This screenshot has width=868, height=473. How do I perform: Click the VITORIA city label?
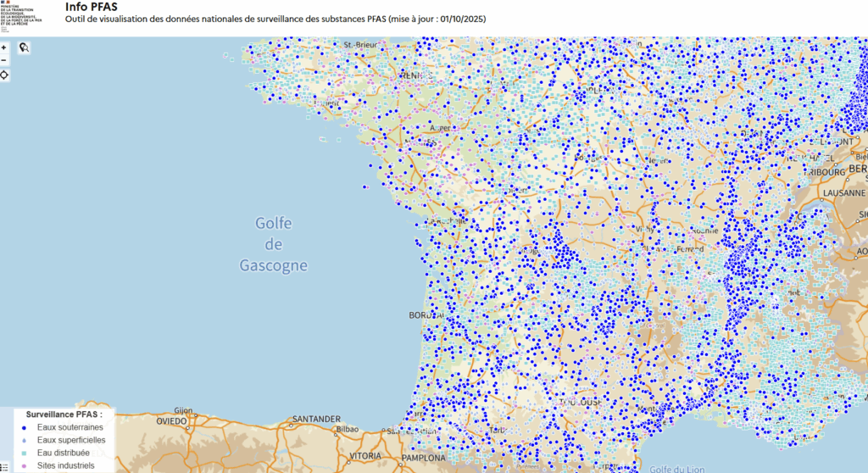click(x=365, y=455)
